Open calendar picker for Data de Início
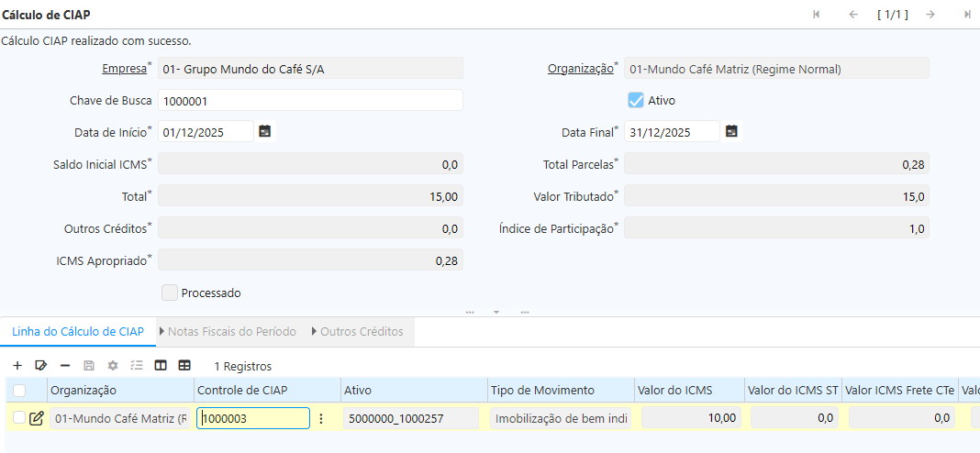The image size is (980, 453). coord(265,132)
